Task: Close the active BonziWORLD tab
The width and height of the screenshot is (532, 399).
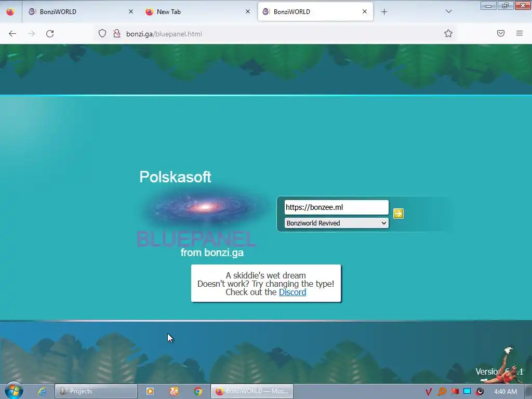Action: click(365, 11)
